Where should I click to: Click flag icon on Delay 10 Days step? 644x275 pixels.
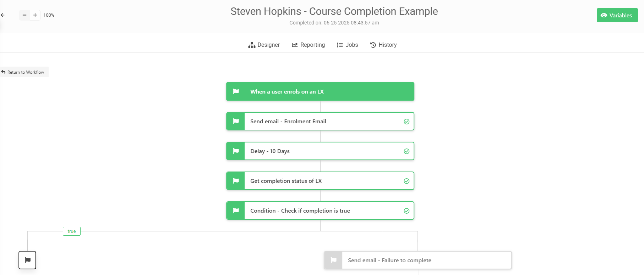[x=236, y=151]
